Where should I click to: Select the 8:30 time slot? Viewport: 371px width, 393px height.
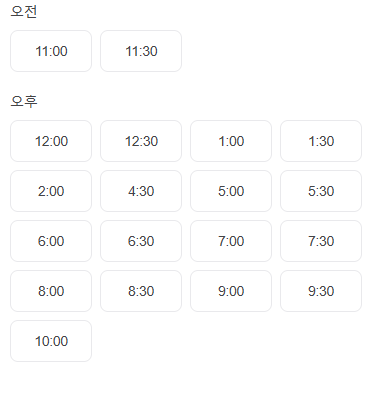[141, 291]
